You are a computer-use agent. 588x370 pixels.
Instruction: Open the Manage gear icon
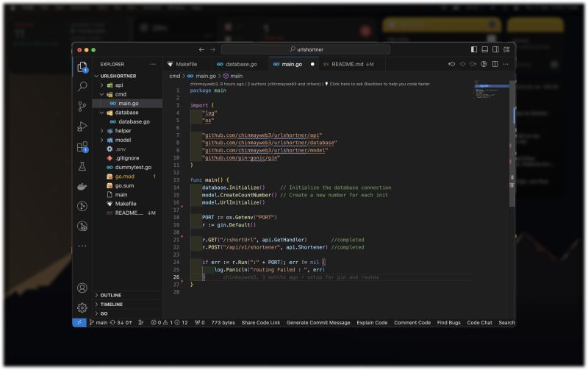coord(82,307)
